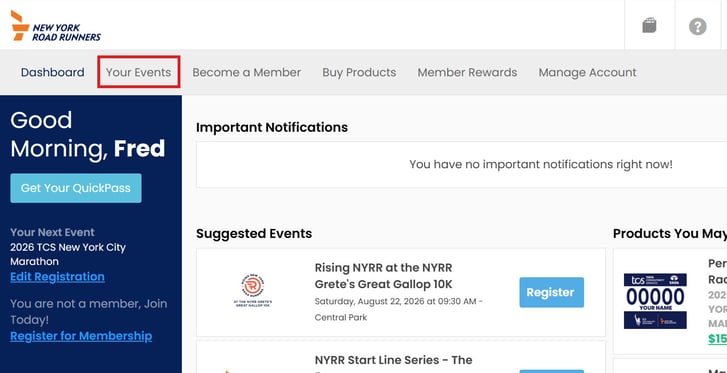This screenshot has height=373, width=727.
Task: Follow the Edit Registration link
Action: pos(57,277)
